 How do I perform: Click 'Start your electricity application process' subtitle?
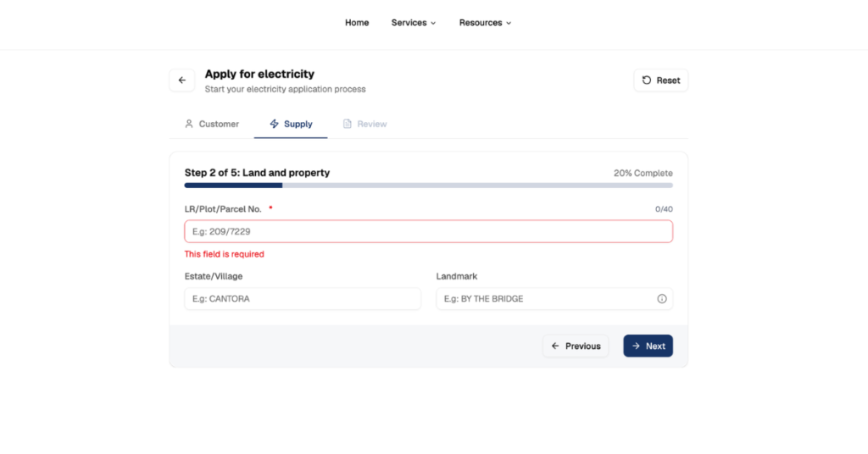click(x=285, y=89)
